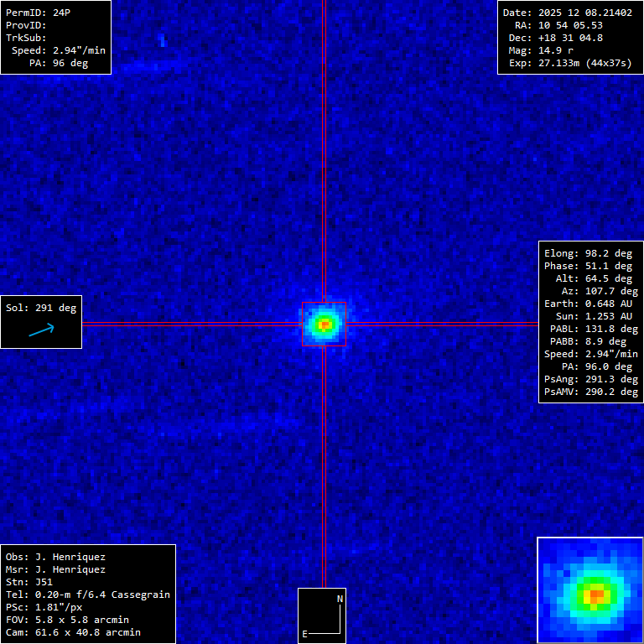Click the E label on the compass

[305, 634]
